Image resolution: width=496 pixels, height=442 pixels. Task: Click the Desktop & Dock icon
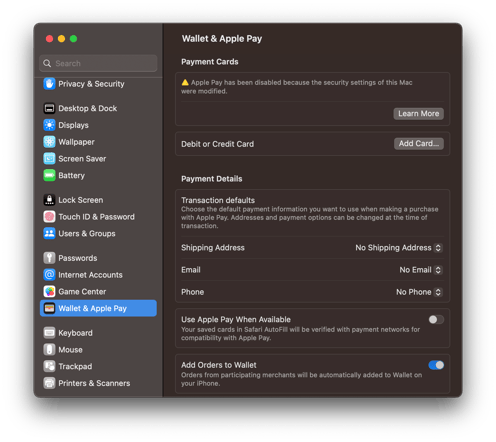(49, 108)
